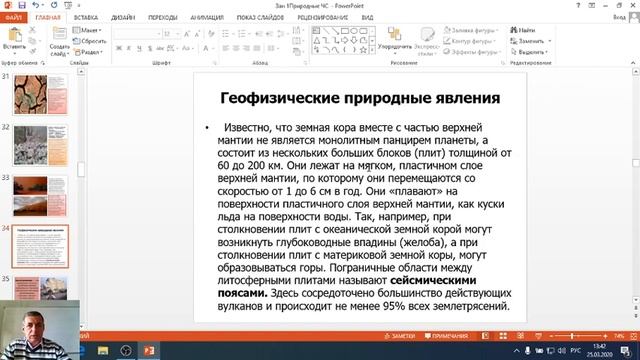Justify the paragraph text
The width and height of the screenshot is (640, 360).
click(x=257, y=48)
